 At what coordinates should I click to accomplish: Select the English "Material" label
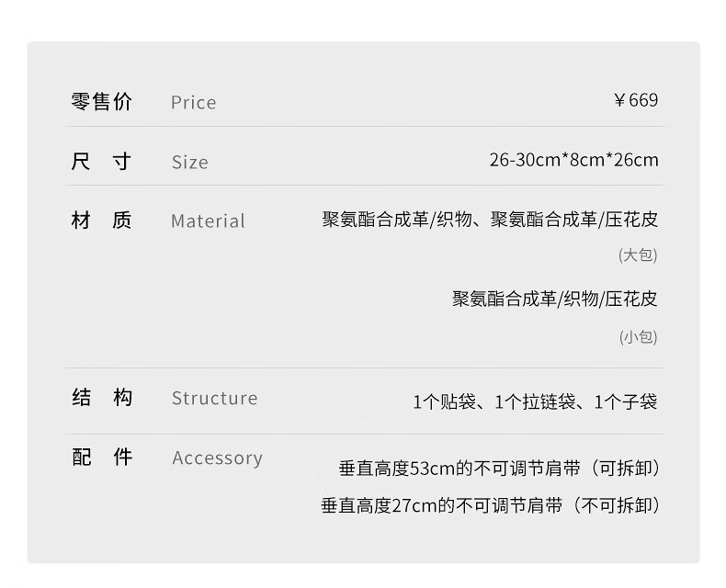tap(208, 221)
